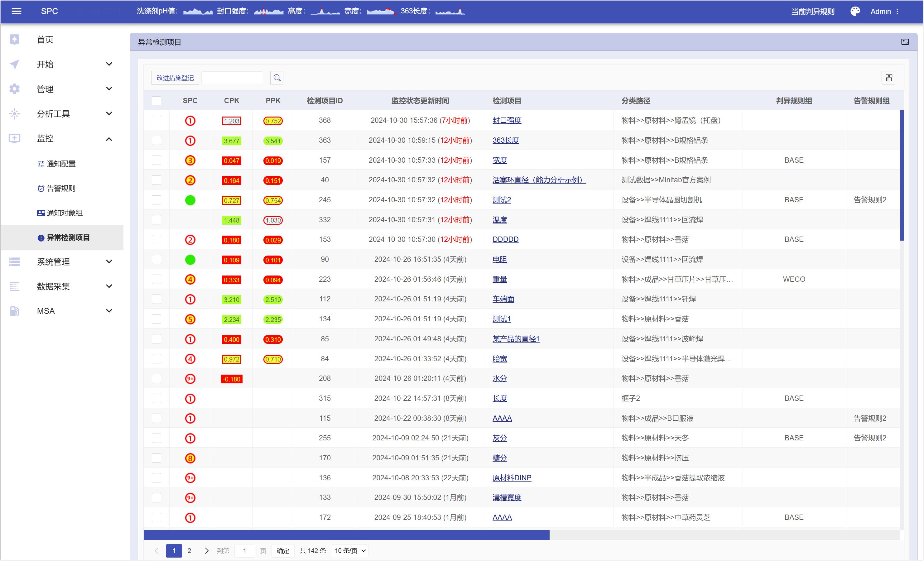Viewport: 924px width, 561px height.
Task: Check the box for 封口强度 row
Action: 156,120
